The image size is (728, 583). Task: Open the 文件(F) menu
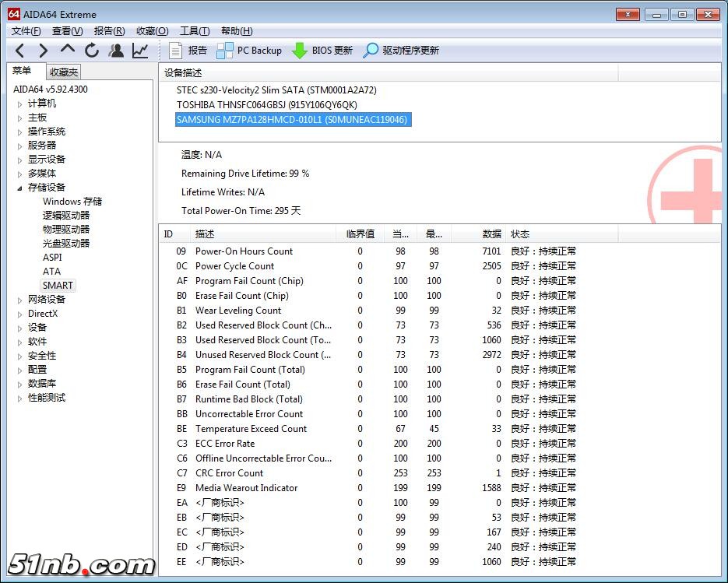point(26,31)
